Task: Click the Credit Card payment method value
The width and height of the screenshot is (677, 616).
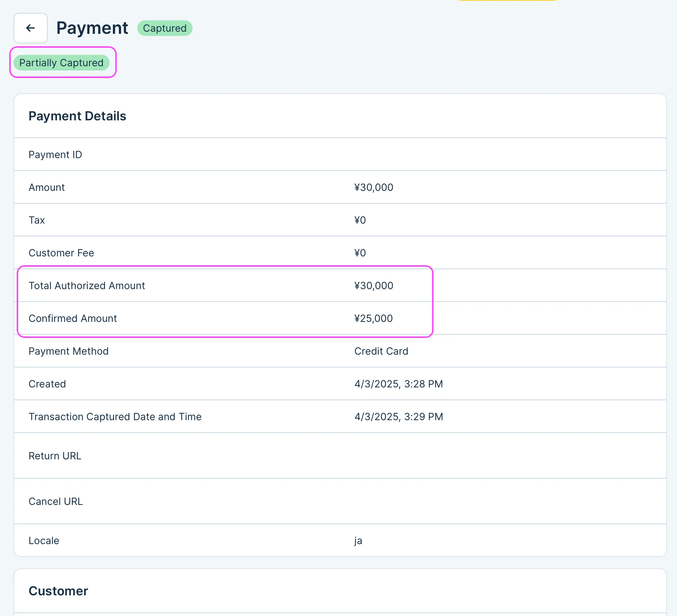Action: (x=381, y=351)
